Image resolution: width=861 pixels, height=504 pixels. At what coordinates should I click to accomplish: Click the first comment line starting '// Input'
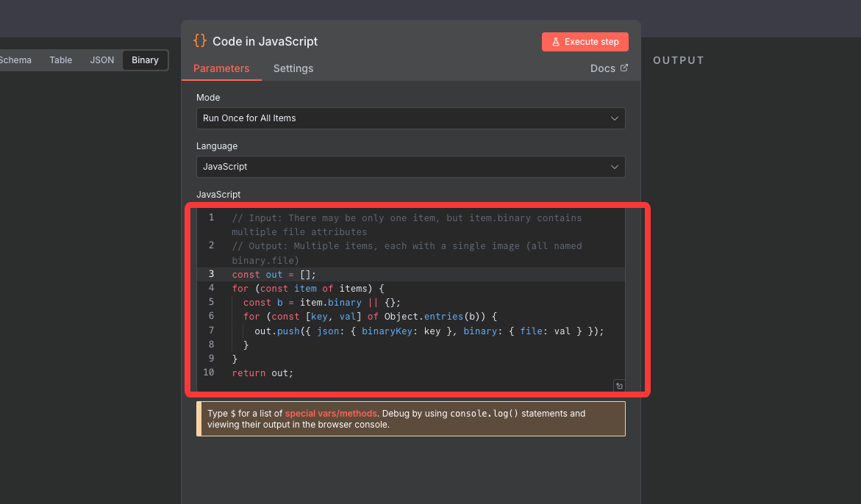(x=406, y=218)
